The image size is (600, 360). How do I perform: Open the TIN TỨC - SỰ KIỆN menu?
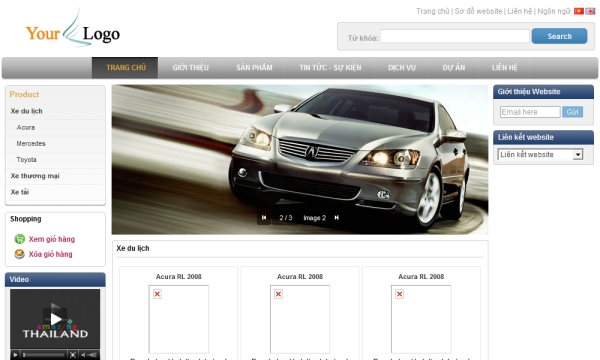330,68
